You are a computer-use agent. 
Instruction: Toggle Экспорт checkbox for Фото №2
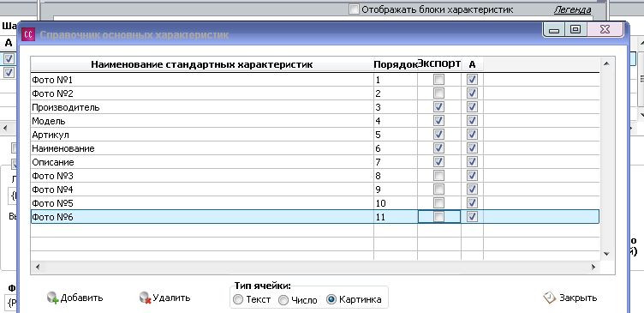point(438,93)
